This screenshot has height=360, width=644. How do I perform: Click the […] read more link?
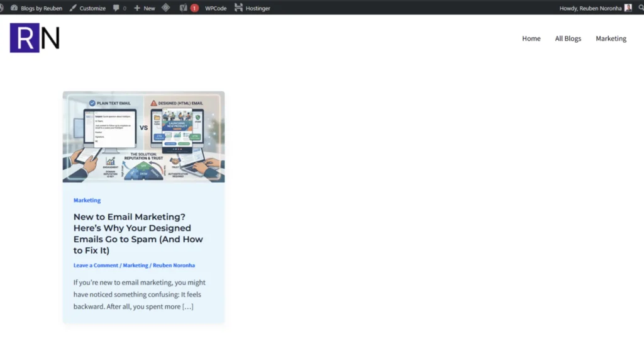point(187,307)
